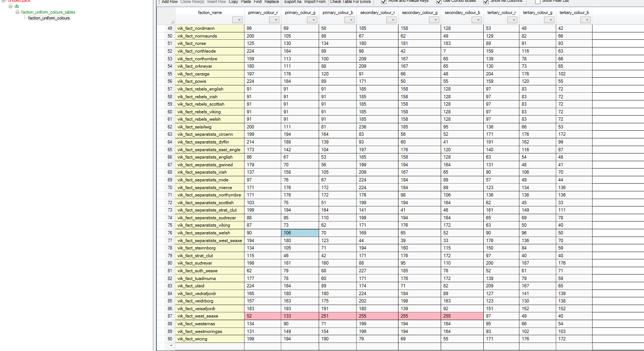Select the db folder label

tap(17, 6)
